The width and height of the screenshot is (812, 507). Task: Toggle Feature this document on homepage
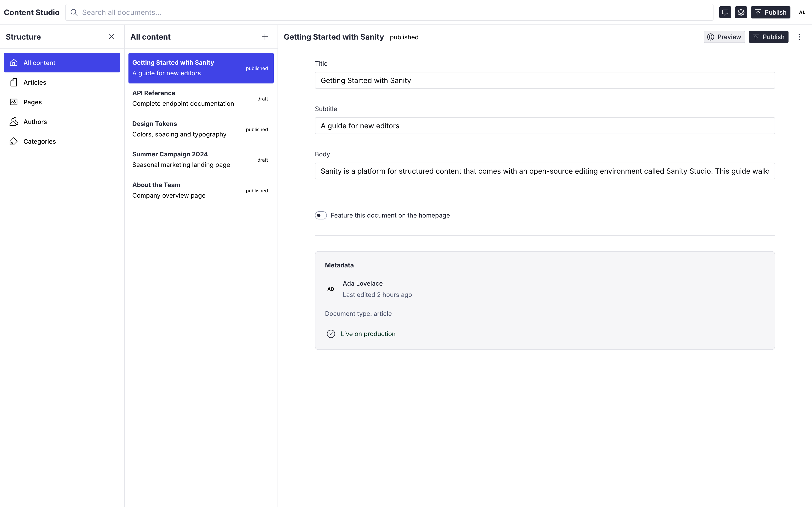321,215
